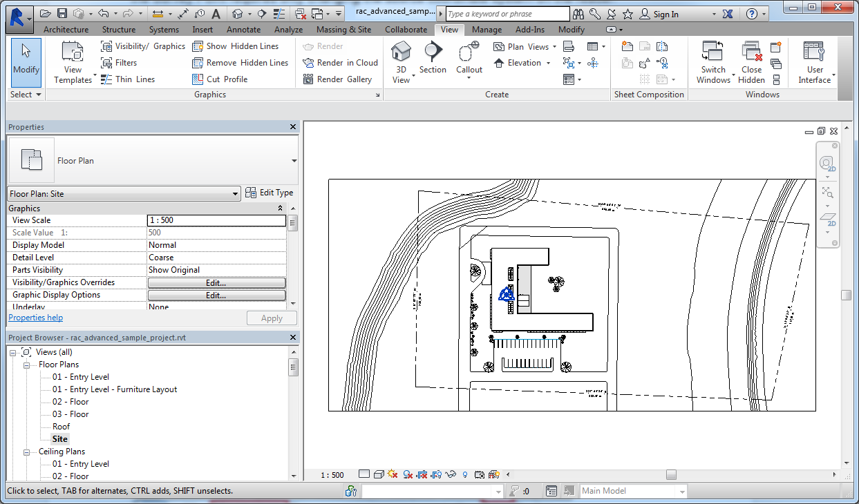
Task: Toggle Reveal Hidden Elements lightbulb
Action: pos(466,474)
